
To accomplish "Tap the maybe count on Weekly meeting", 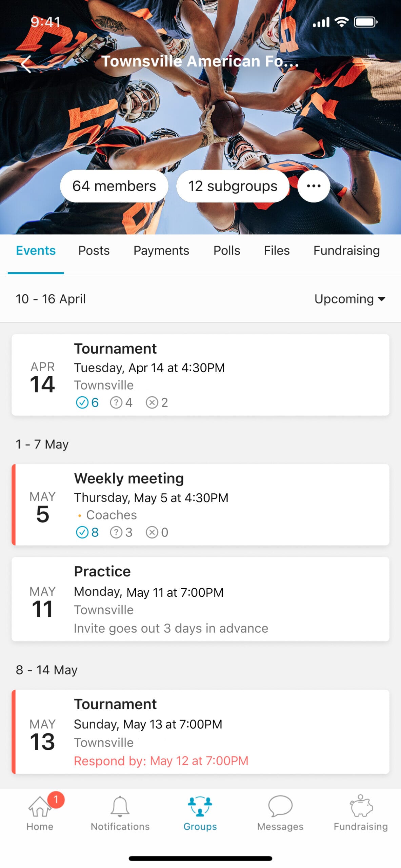I will pyautogui.click(x=121, y=532).
